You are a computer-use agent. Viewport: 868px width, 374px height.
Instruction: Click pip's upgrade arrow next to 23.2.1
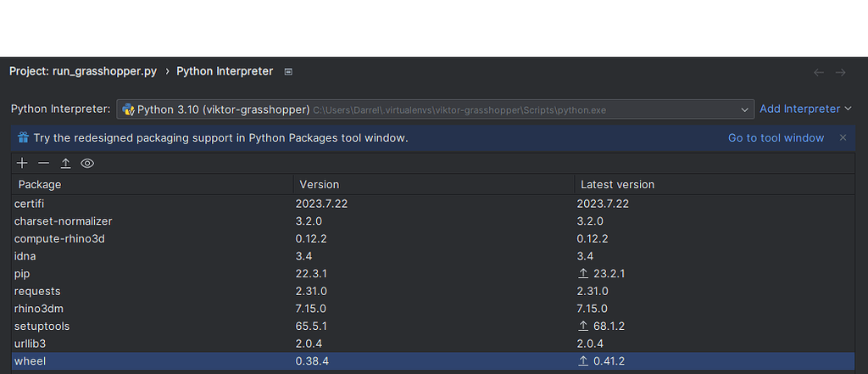583,274
